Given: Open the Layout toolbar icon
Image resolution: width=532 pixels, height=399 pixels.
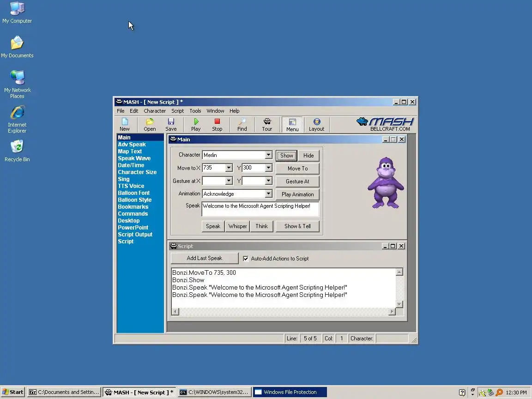Looking at the screenshot, I should pyautogui.click(x=316, y=124).
